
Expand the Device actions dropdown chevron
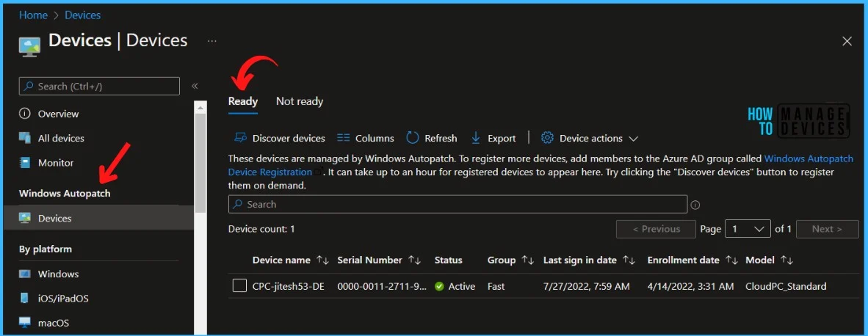point(634,139)
